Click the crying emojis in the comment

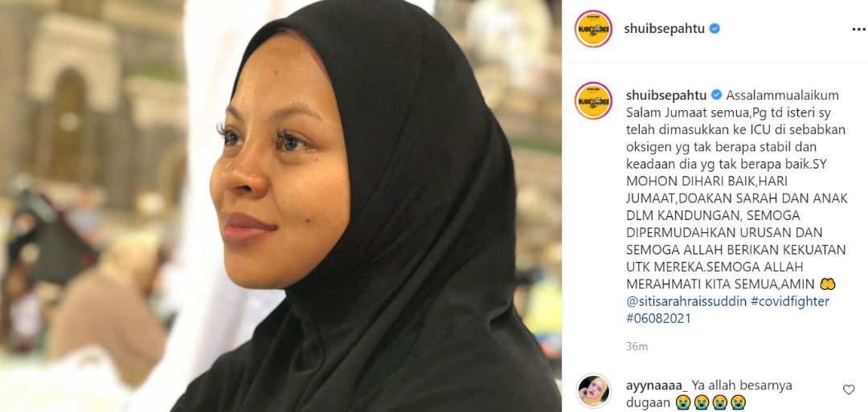pyautogui.click(x=710, y=402)
